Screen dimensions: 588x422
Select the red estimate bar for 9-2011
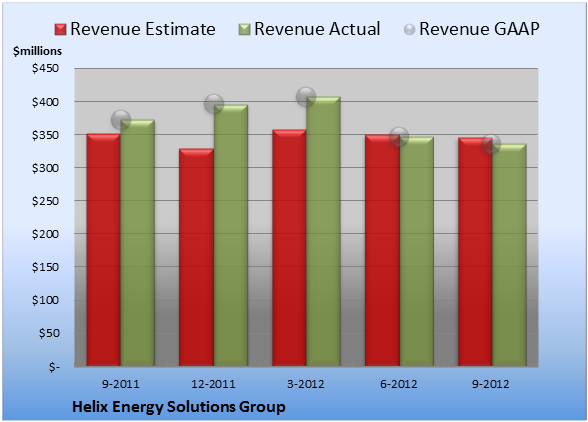tap(104, 250)
